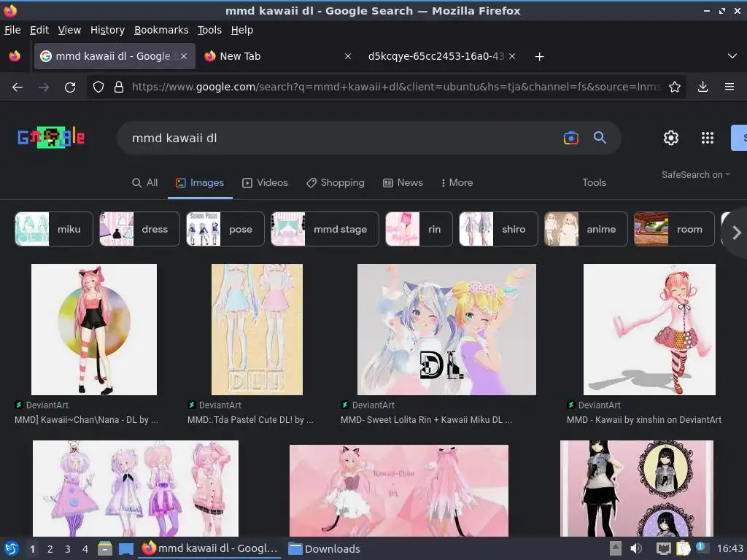Open Firefox View pinned icon in tab bar
This screenshot has width=747, height=560.
pos(15,56)
